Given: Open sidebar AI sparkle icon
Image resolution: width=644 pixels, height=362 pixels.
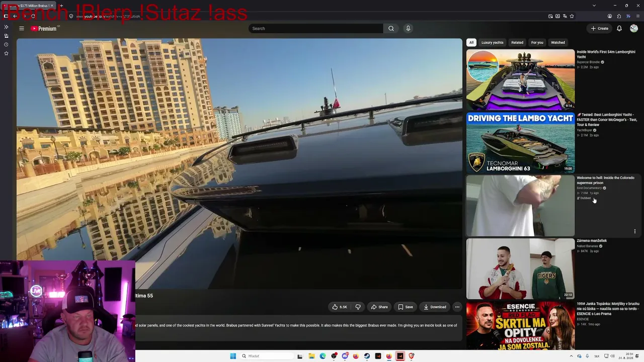Looking at the screenshot, I should [6, 27].
